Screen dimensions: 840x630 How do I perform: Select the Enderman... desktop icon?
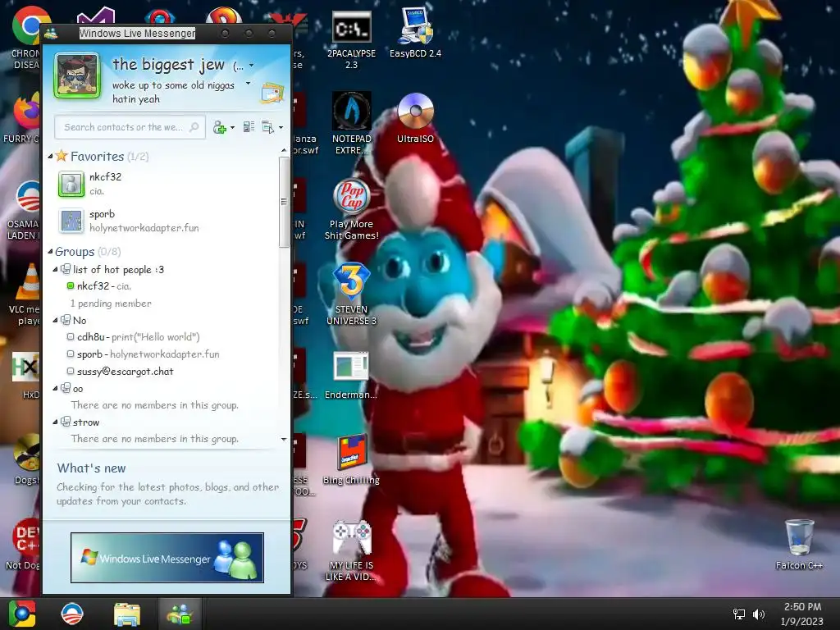pyautogui.click(x=351, y=376)
